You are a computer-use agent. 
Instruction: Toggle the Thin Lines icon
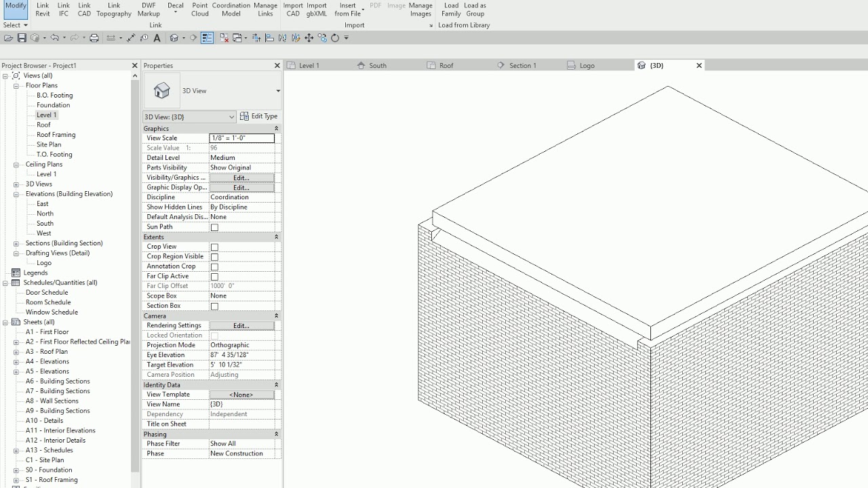207,38
